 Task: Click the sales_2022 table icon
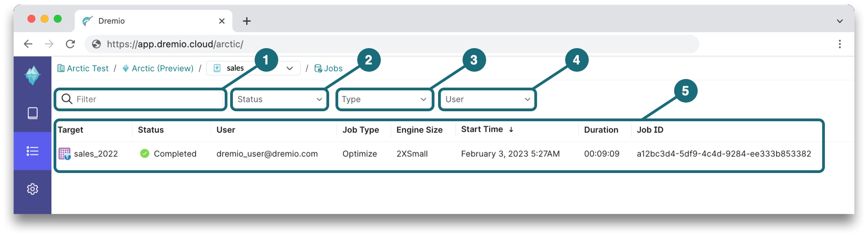64,154
